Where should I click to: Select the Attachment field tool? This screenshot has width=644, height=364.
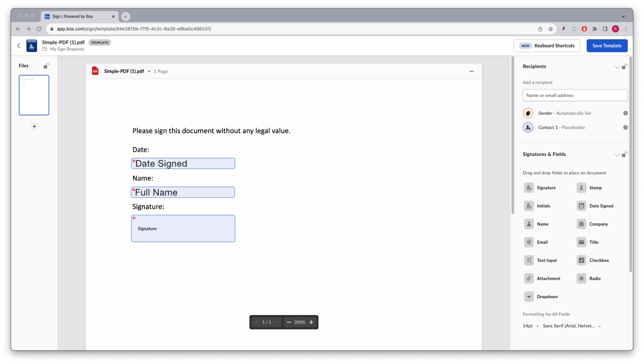pos(548,278)
